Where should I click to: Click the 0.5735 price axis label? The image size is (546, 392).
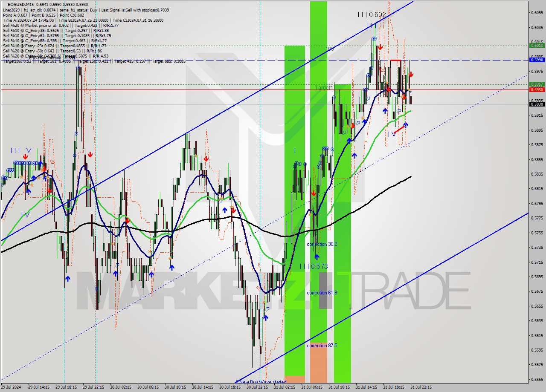coord(537,247)
